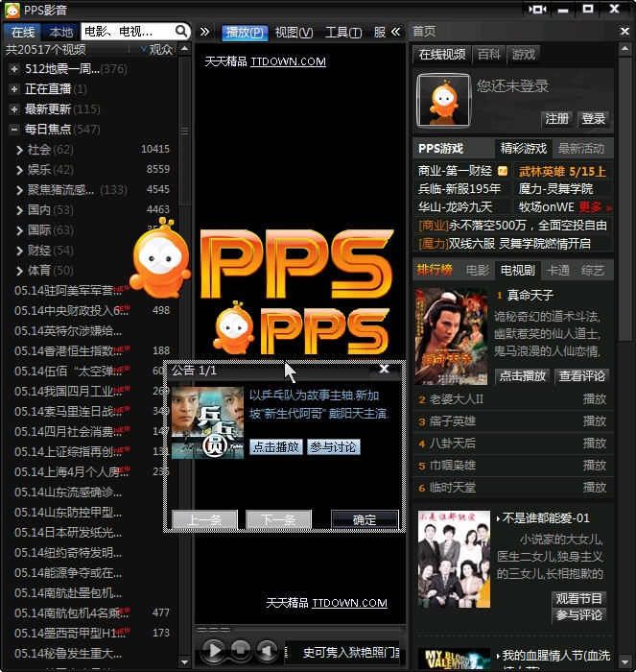Click the double-arrow expand icon left of 播放(P) menu

(x=204, y=32)
